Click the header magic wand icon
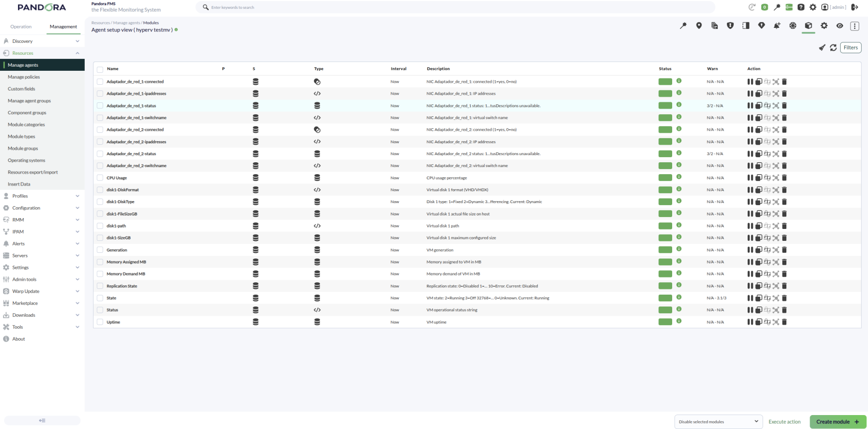The image size is (868, 429). point(777,7)
